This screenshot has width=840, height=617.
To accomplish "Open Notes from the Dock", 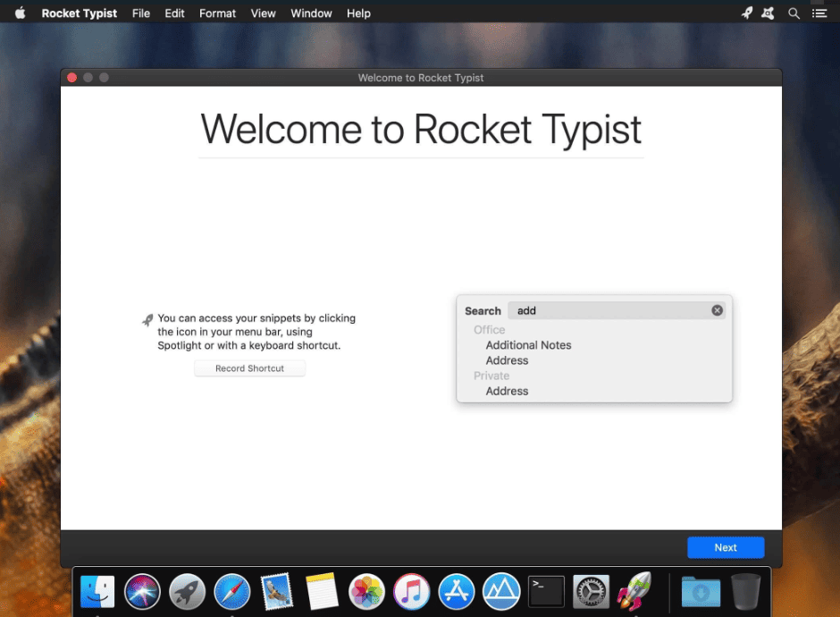I will coord(322,592).
